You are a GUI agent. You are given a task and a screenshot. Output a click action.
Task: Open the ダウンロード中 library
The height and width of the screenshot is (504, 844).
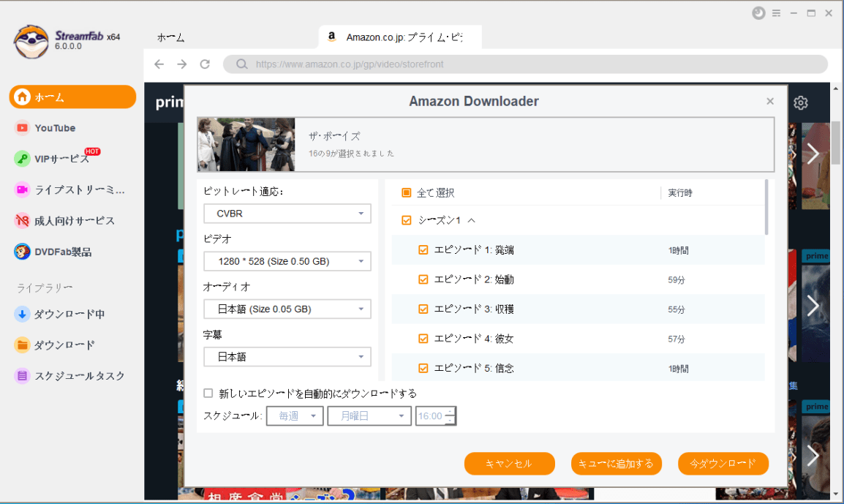pyautogui.click(x=69, y=315)
